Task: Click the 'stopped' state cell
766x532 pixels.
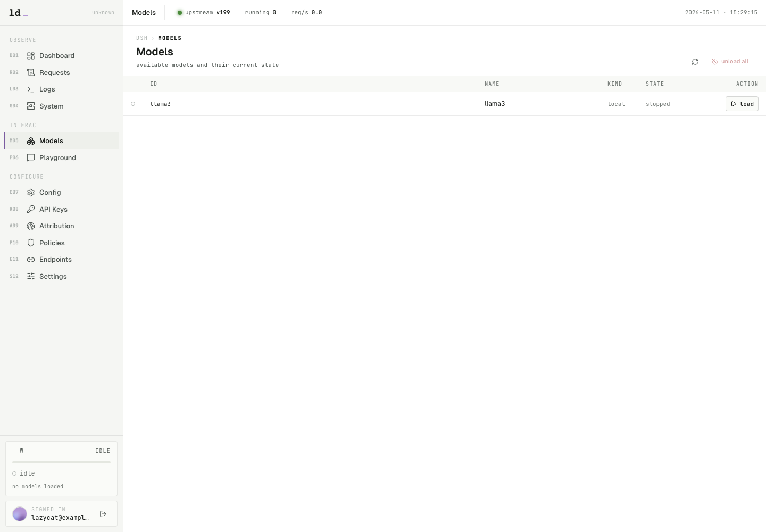Action: click(658, 104)
